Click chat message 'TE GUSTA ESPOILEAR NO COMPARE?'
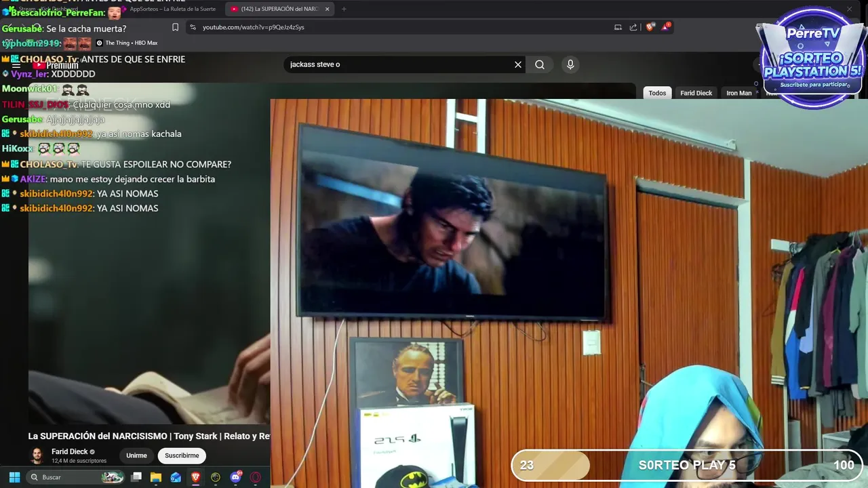Screen dimensions: 868x488 pyautogui.click(x=157, y=164)
